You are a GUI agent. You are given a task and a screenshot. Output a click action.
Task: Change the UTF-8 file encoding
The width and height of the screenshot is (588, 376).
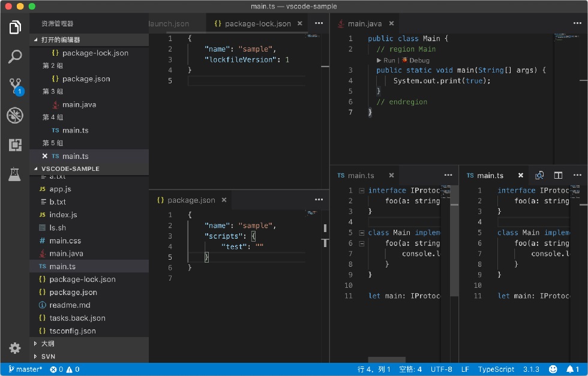442,369
